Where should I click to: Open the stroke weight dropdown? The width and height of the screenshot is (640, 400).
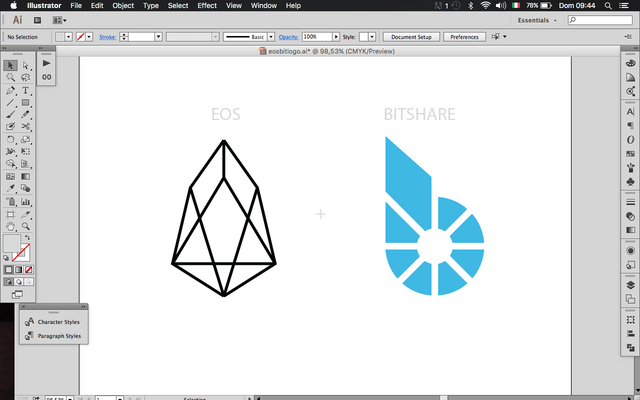point(158,37)
